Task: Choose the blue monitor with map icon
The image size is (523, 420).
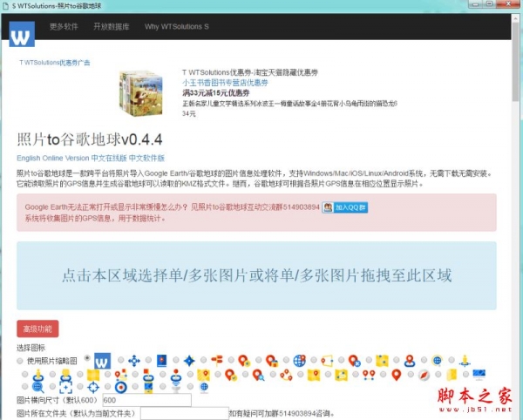Action: (x=479, y=375)
